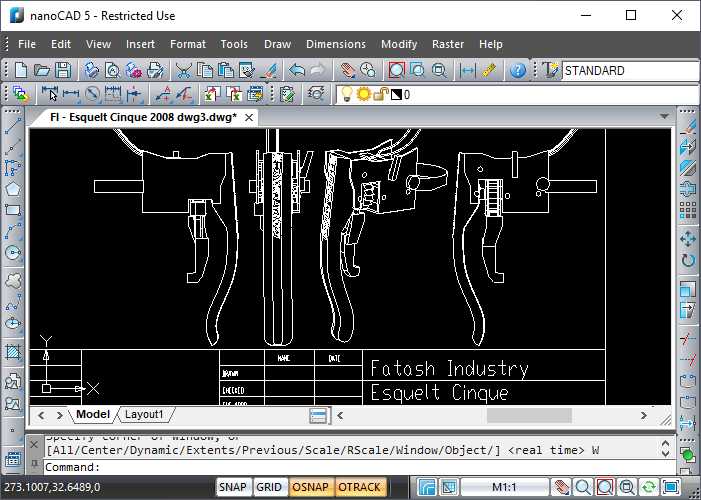Click the Help question mark icon
Viewport: 701px width, 500px height.
517,71
